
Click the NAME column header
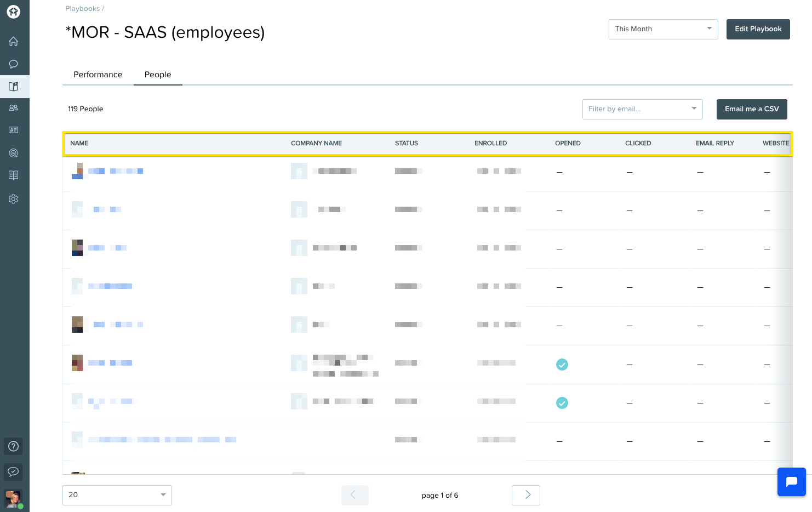(79, 144)
